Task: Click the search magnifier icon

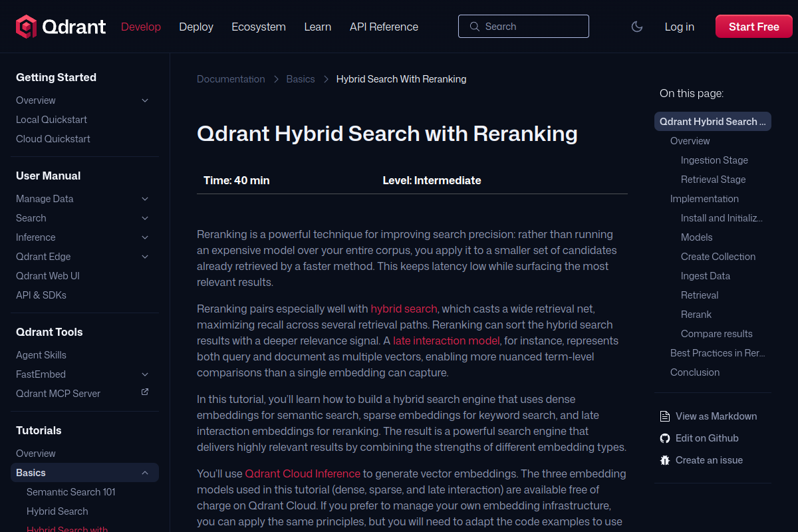Action: coord(474,27)
